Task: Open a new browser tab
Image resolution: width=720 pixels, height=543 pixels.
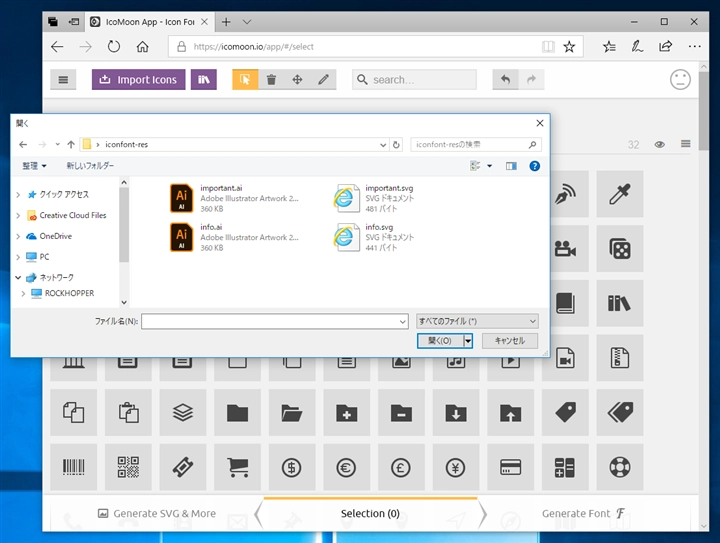Action: pyautogui.click(x=226, y=22)
